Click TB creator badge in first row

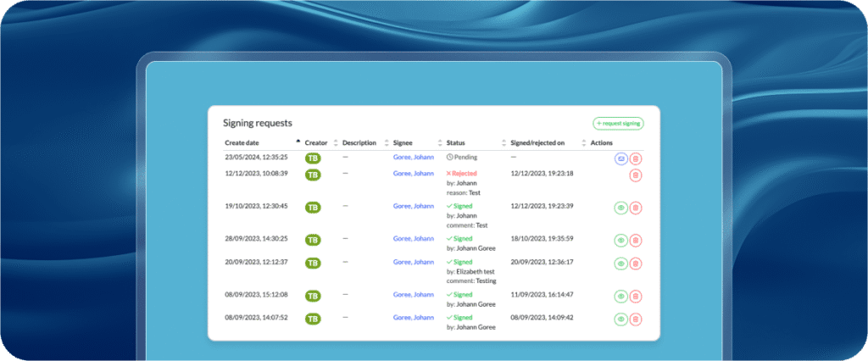pos(313,158)
